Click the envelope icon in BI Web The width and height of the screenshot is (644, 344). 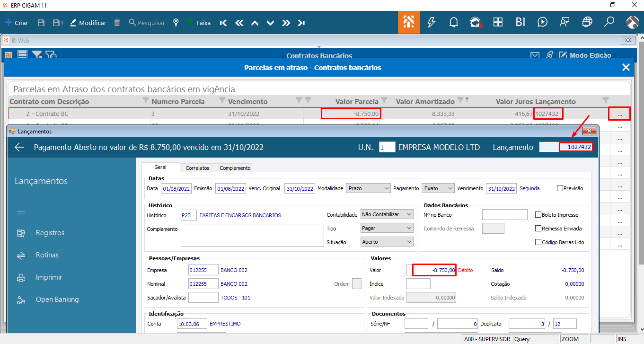pyautogui.click(x=535, y=55)
